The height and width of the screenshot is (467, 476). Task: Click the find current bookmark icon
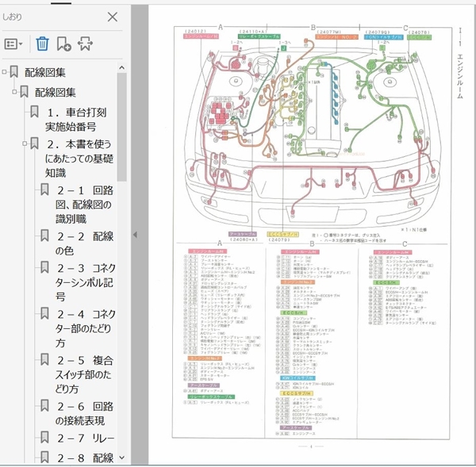pos(85,44)
